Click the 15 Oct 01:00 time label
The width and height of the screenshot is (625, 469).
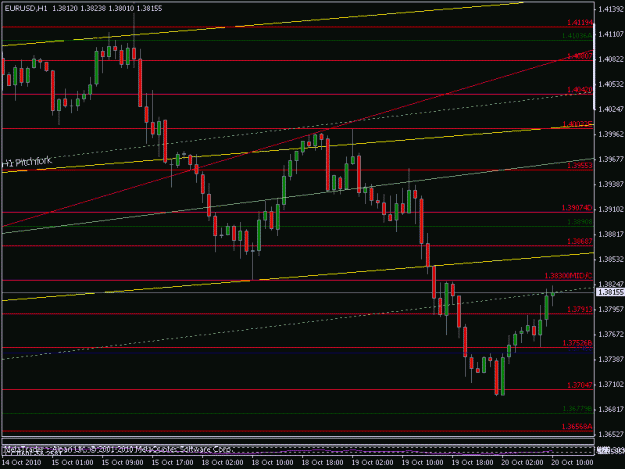73,462
